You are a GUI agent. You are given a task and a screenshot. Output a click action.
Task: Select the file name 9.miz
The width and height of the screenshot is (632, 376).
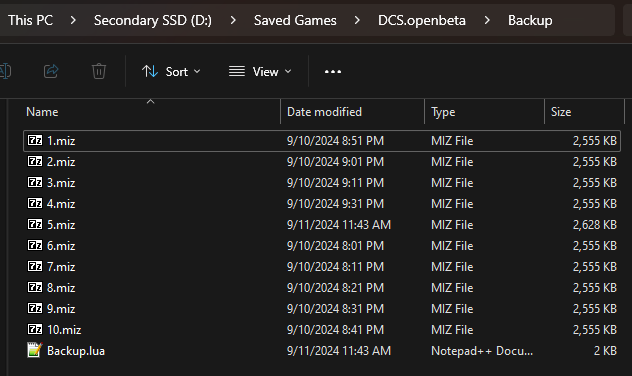61,308
